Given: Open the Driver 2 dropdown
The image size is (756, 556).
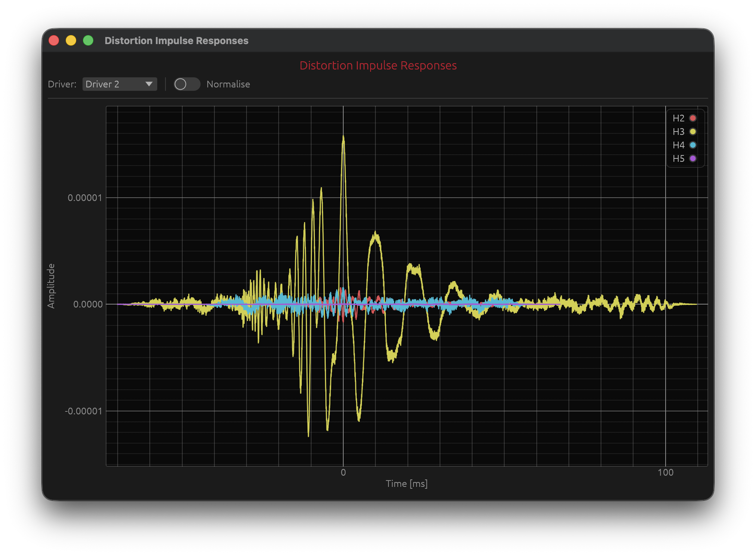Looking at the screenshot, I should coord(120,84).
